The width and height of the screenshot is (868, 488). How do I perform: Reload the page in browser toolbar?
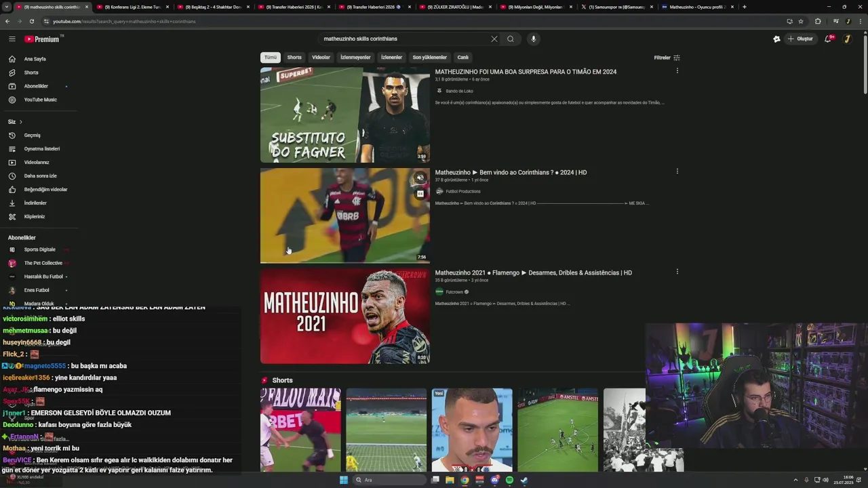tap(31, 21)
